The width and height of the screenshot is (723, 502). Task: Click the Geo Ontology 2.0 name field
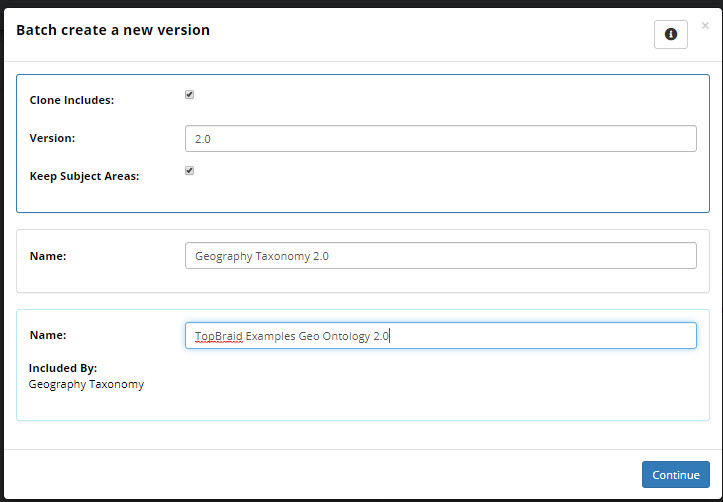(x=441, y=336)
